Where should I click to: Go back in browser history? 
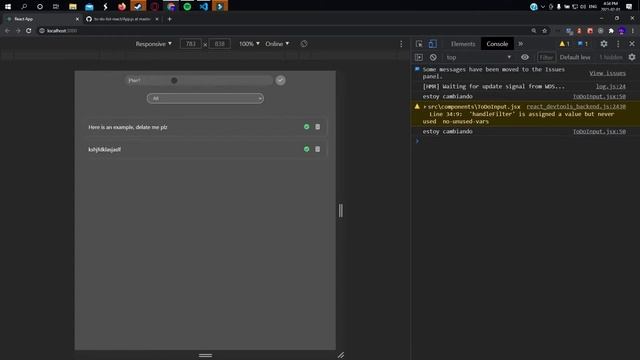[x=7, y=31]
